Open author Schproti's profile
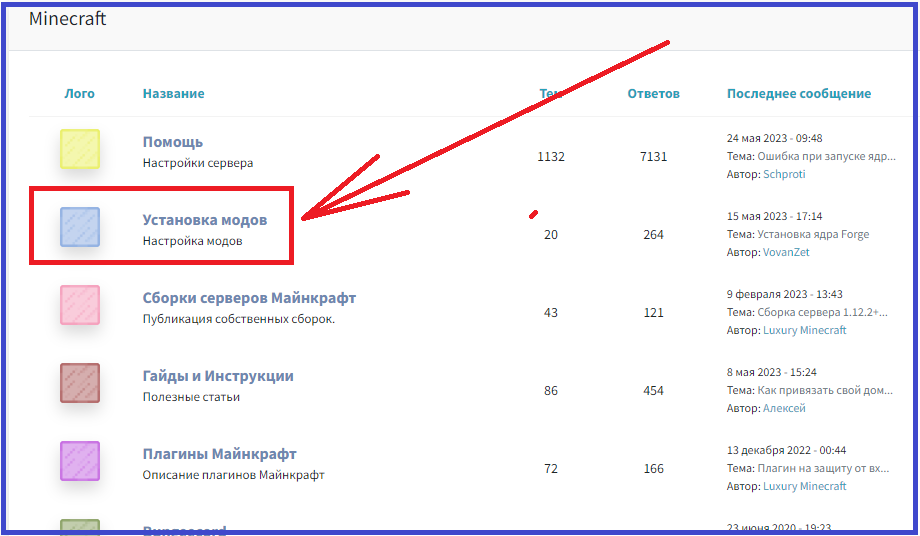 pos(784,174)
